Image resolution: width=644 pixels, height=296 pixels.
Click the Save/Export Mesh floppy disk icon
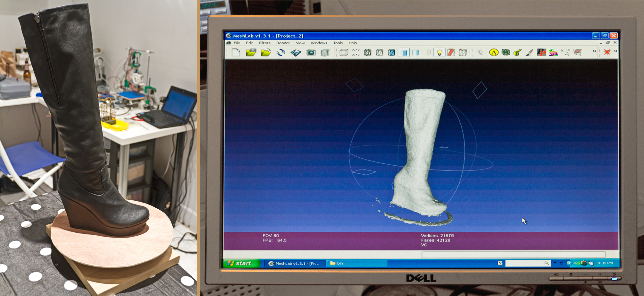tap(296, 52)
